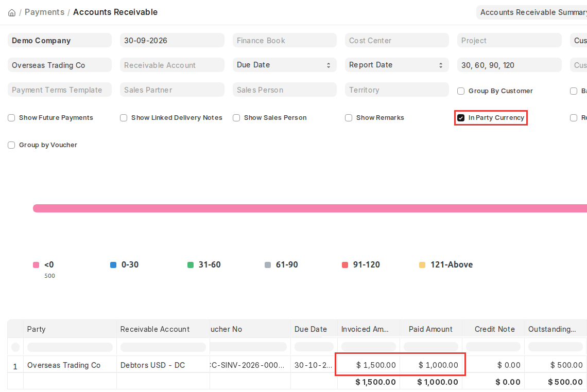Focus the Territory filter field

[397, 90]
